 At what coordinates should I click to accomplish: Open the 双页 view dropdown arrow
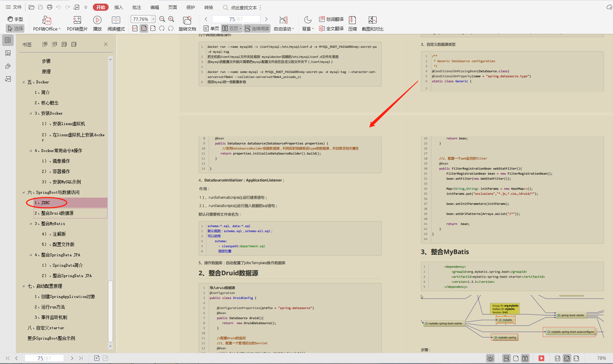point(241,29)
